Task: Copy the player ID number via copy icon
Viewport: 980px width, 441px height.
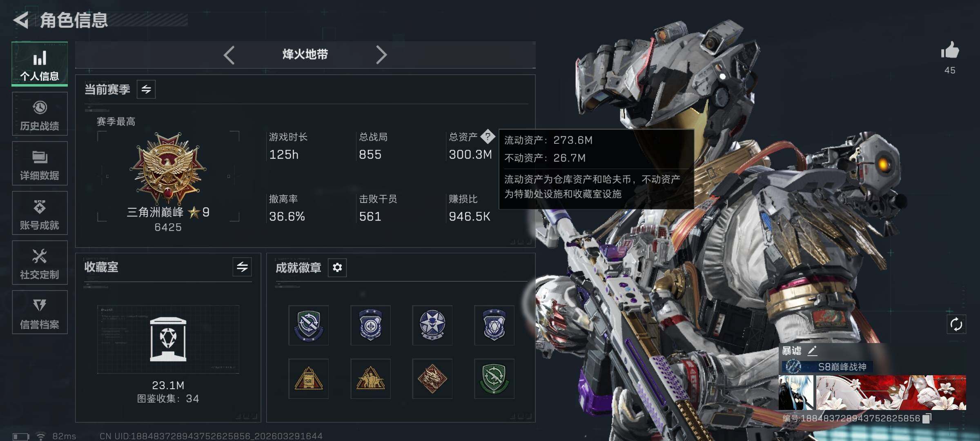Action: (x=927, y=419)
